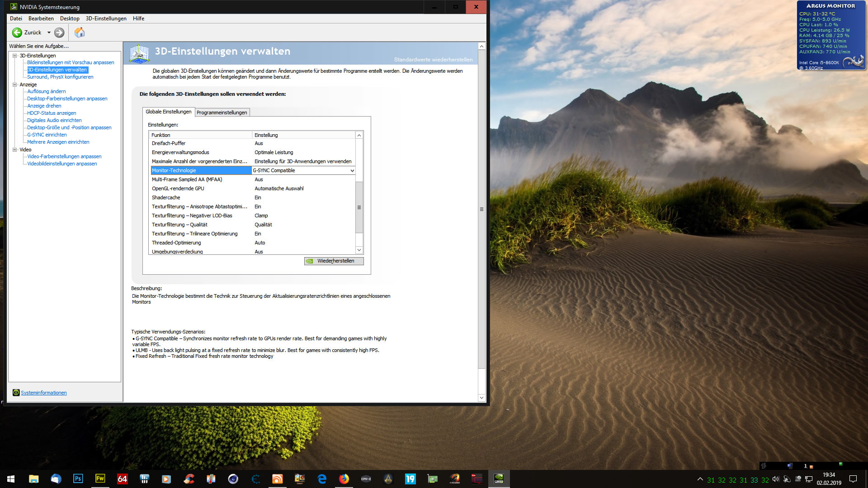The image size is (868, 488).
Task: Launch CPU-Z from the taskbar
Action: click(x=366, y=479)
